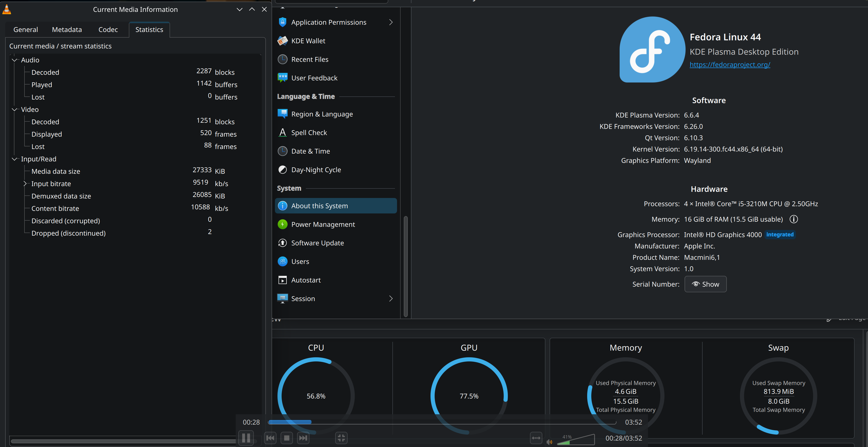Expand Session submenu chevron
The image size is (868, 447).
point(391,298)
